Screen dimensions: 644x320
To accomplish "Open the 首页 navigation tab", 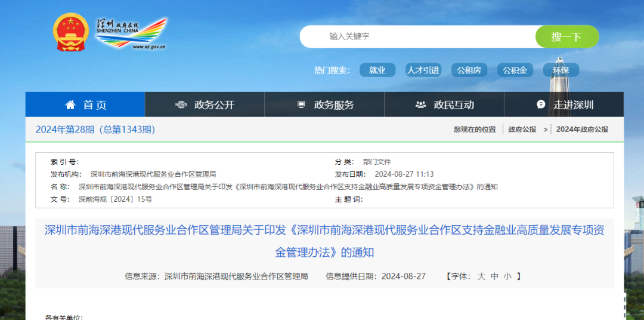I will (85, 104).
